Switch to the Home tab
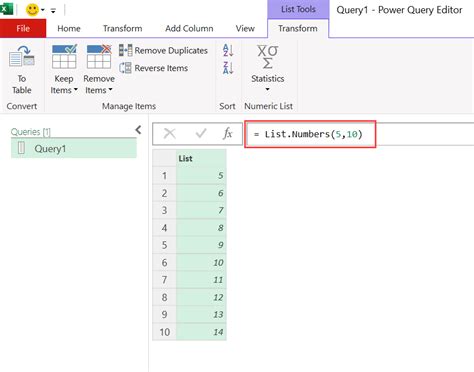Image resolution: width=474 pixels, height=372 pixels. (69, 28)
